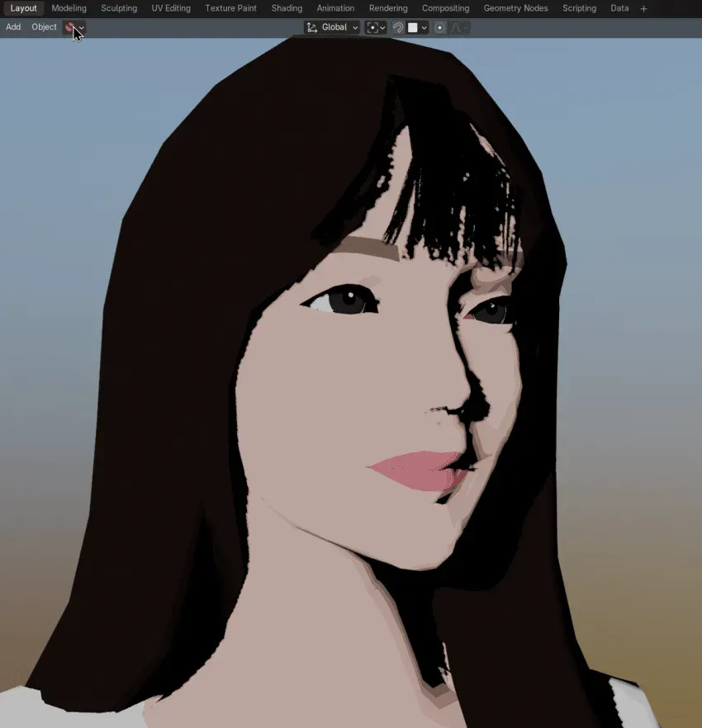This screenshot has width=702, height=728.
Task: Open the pivot point dropdown
Action: 376,27
